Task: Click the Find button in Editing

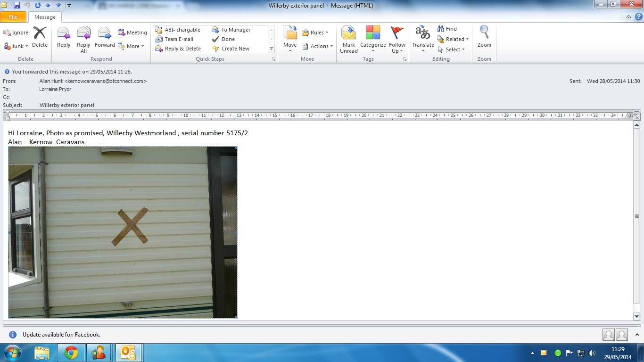Action: [x=447, y=29]
